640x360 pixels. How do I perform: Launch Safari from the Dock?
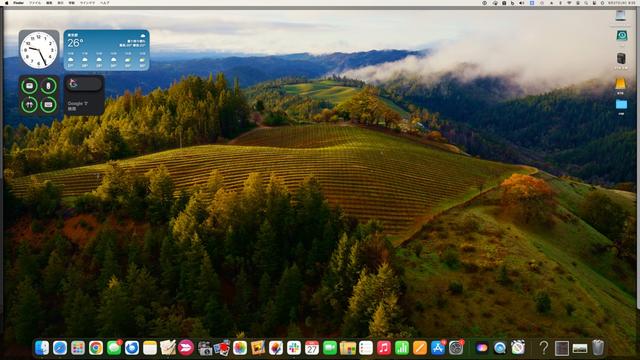pos(60,348)
